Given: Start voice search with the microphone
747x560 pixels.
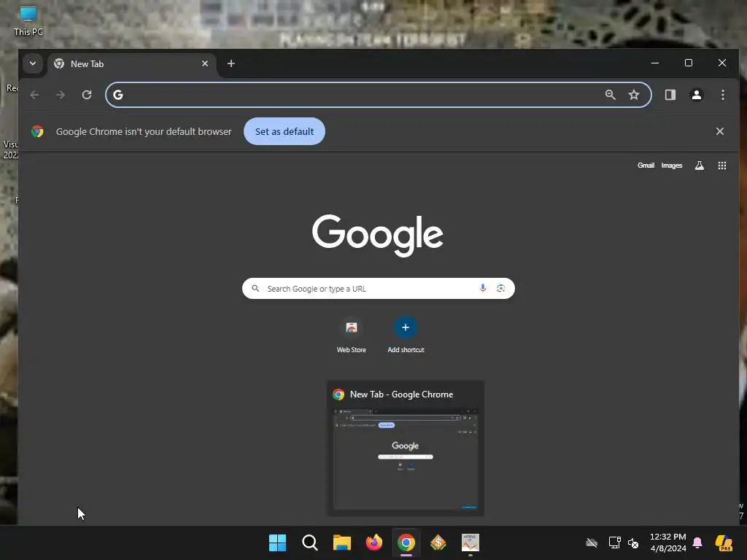Looking at the screenshot, I should click(483, 288).
